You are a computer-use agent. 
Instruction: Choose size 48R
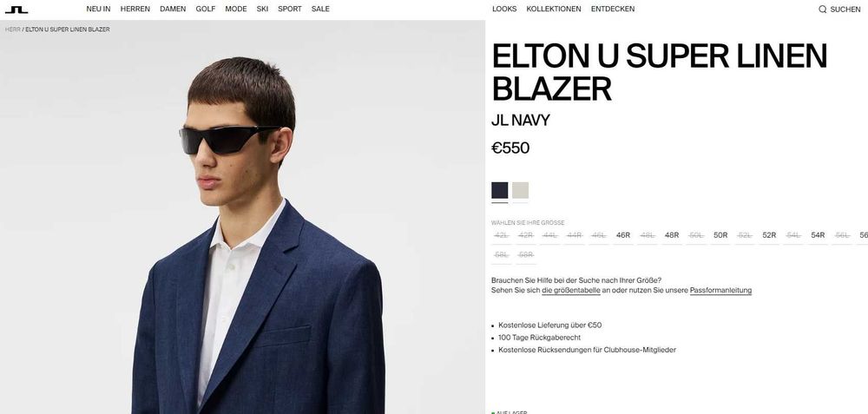(x=672, y=235)
